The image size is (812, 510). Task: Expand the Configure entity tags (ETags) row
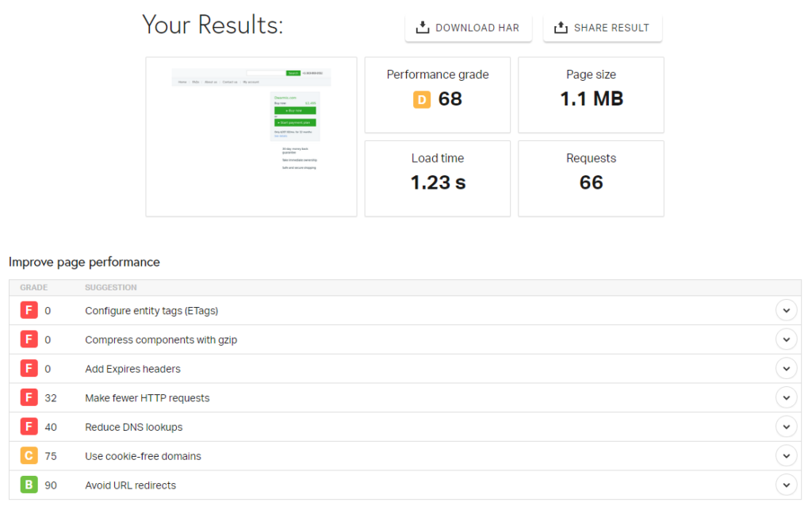coord(786,311)
